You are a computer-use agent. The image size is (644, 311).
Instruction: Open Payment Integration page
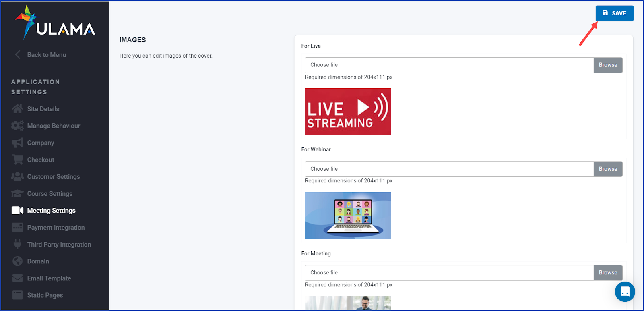click(56, 227)
